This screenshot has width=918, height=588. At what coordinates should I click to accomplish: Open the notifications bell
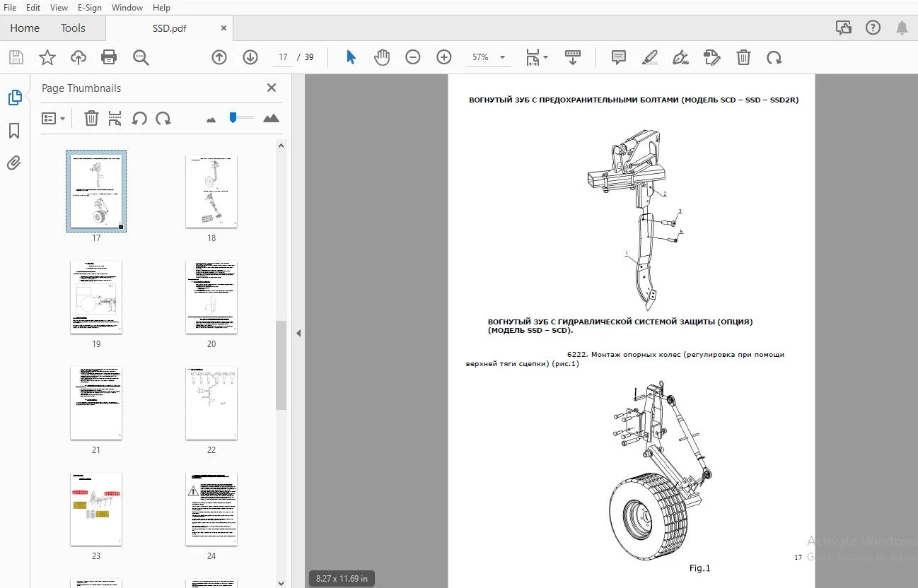click(x=902, y=28)
